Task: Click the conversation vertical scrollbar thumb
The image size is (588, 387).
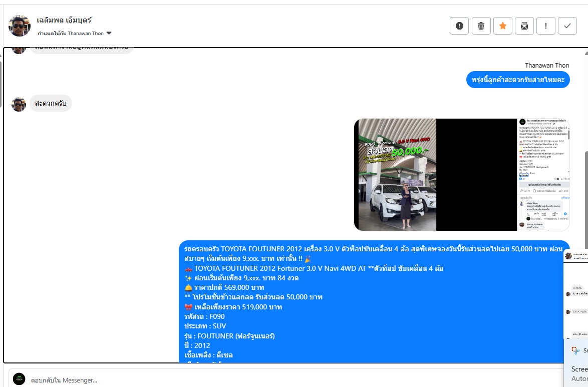Action: [586, 199]
